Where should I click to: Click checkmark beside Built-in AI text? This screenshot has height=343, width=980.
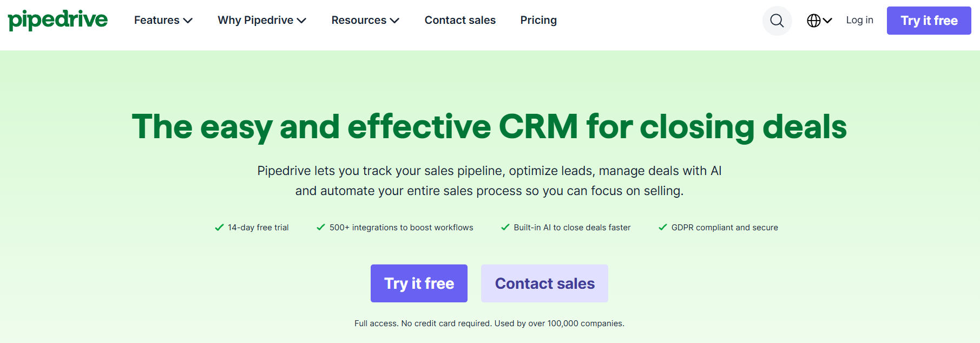point(505,228)
